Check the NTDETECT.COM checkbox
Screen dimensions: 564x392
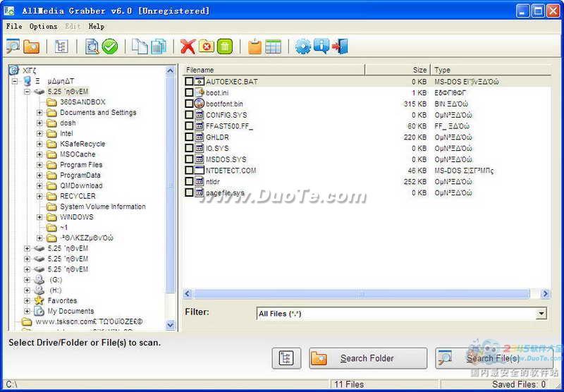click(189, 170)
